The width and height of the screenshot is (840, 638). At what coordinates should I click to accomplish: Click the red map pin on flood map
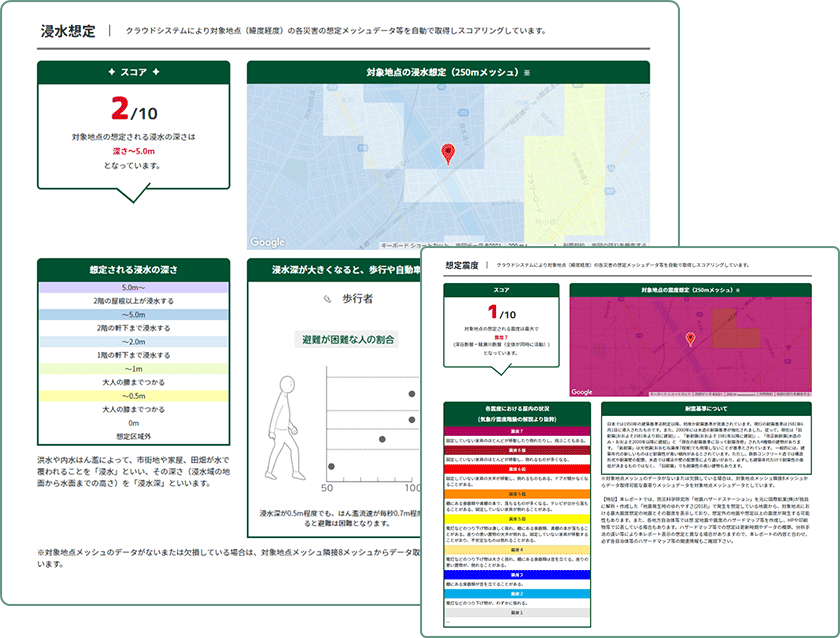tap(448, 154)
